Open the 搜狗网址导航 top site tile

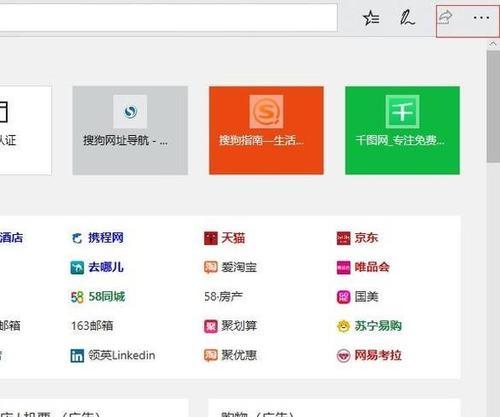pos(130,130)
